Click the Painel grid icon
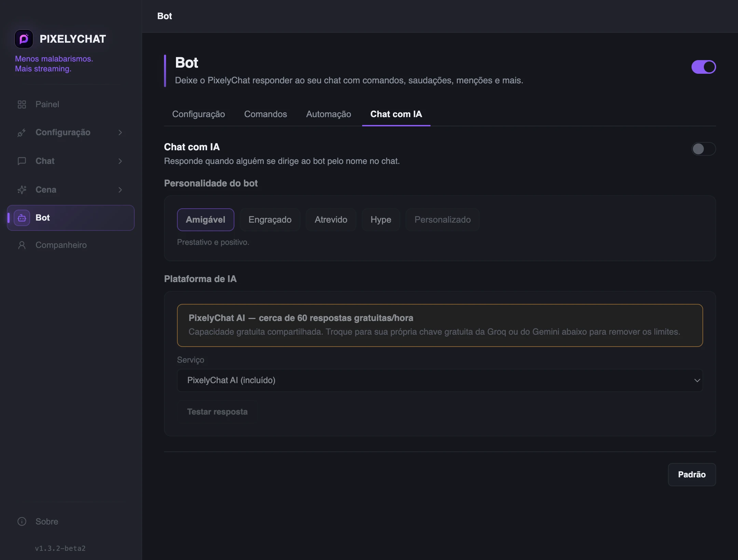 pyautogui.click(x=22, y=104)
